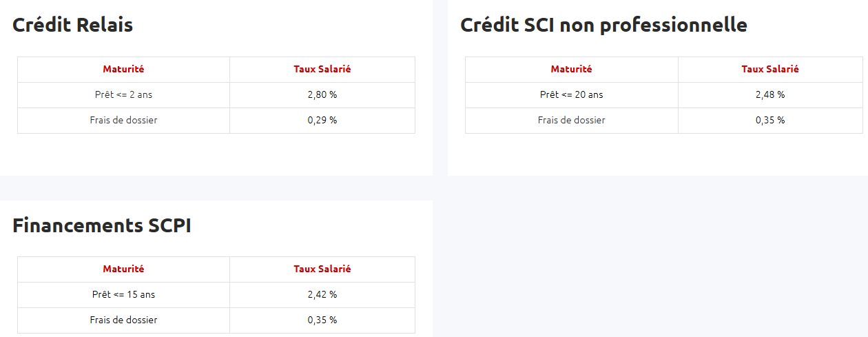Click the 2,48 % rate cell
Image resolution: width=868 pixels, height=337 pixels.
coord(770,94)
